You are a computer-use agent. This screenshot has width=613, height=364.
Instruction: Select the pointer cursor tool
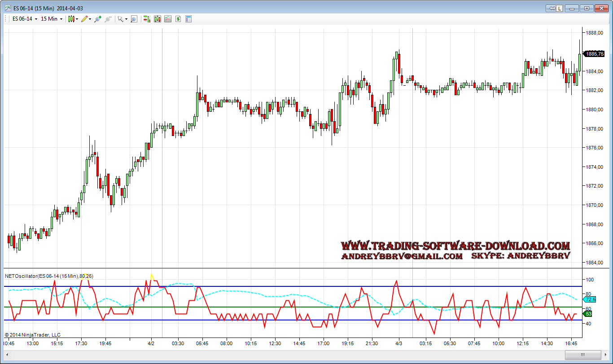pos(121,19)
